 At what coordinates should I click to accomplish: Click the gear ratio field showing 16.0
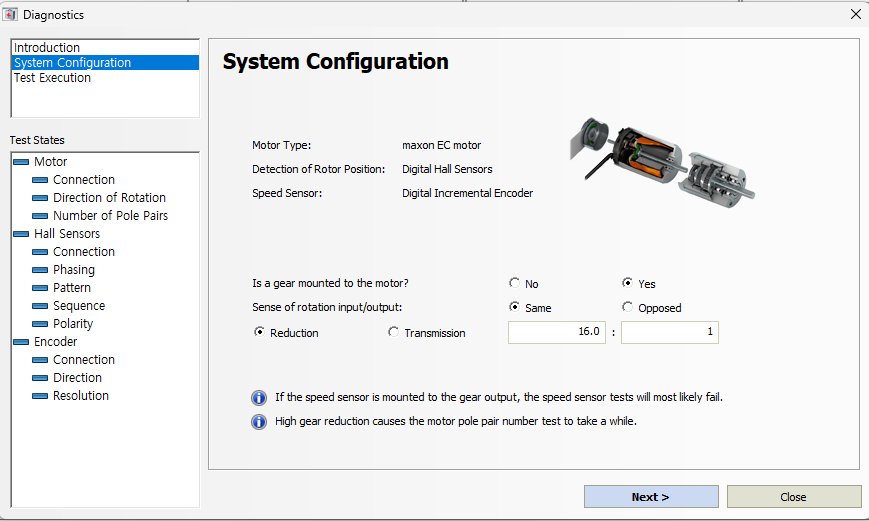click(x=556, y=332)
